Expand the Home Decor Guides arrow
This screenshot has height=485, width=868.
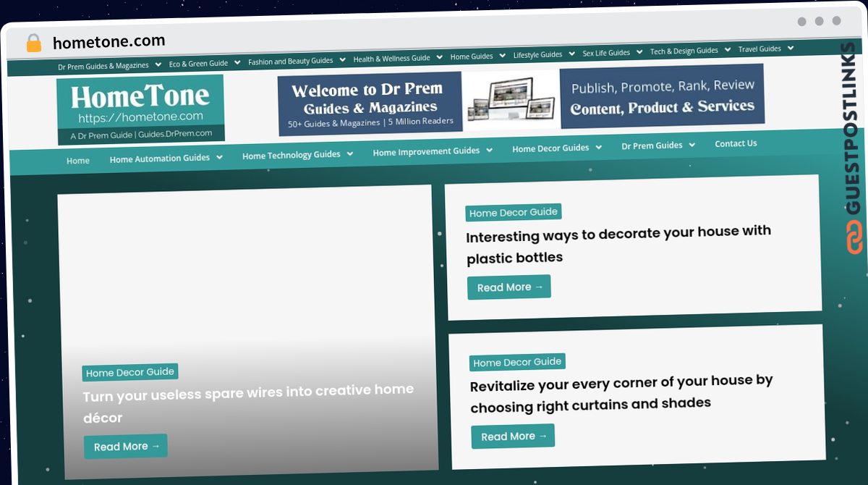[599, 147]
